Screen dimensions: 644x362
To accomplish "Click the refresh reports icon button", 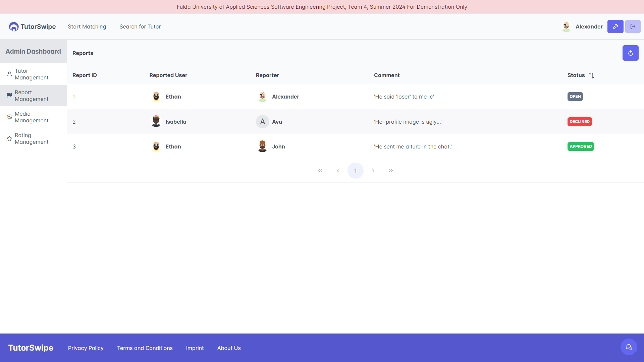I will coord(630,53).
